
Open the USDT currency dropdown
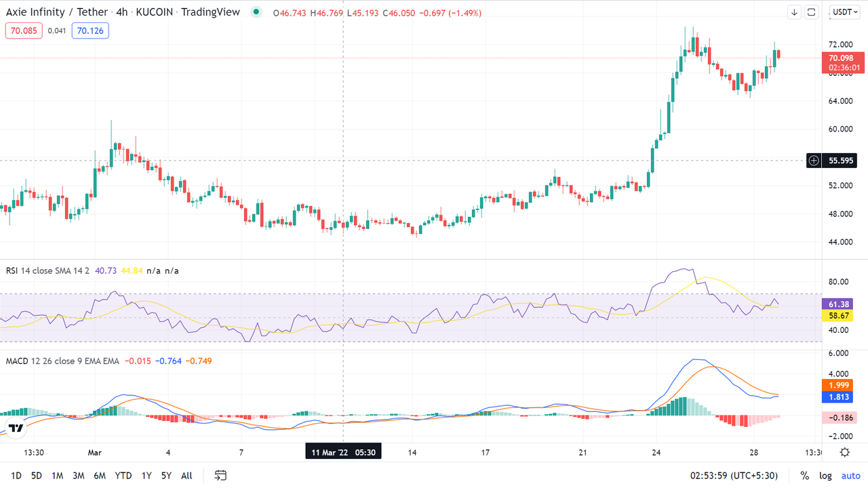pos(845,12)
